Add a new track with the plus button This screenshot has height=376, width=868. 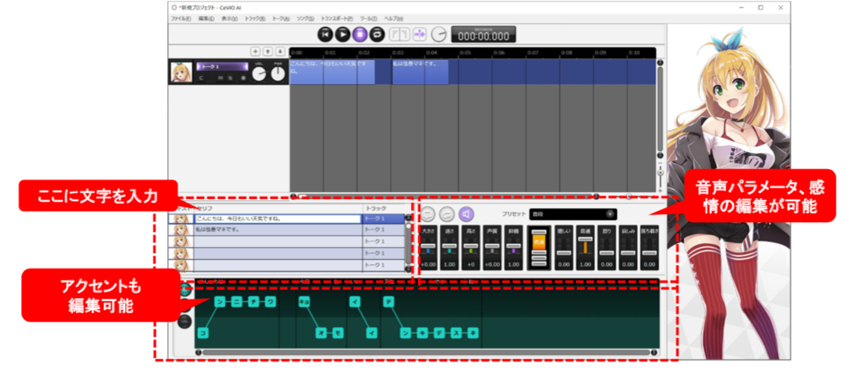click(x=255, y=52)
